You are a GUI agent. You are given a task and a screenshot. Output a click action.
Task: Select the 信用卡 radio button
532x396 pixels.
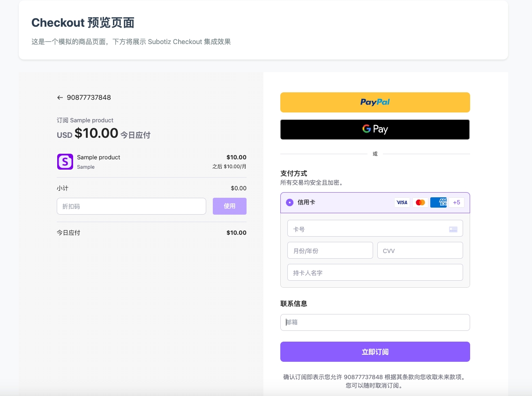tap(289, 202)
